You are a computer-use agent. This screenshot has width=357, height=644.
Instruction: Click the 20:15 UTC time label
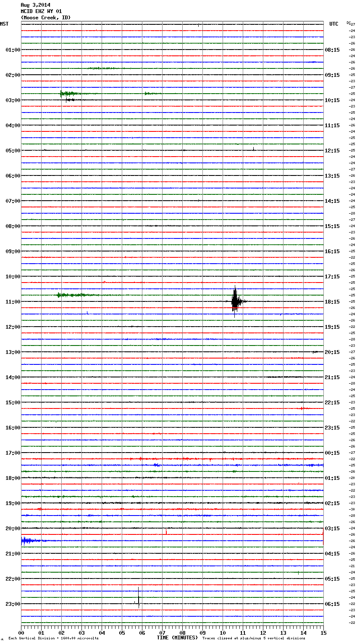pyautogui.click(x=332, y=352)
